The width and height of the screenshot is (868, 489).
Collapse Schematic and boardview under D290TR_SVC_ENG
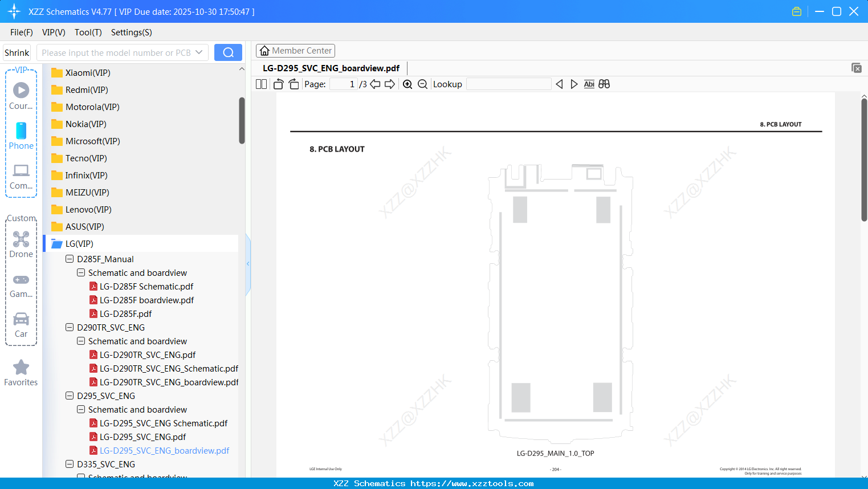(x=81, y=341)
